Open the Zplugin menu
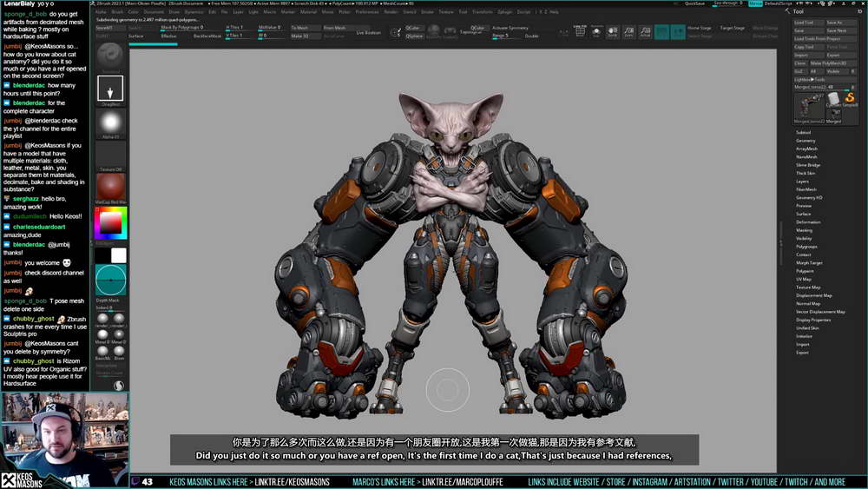The width and height of the screenshot is (868, 489). (505, 11)
